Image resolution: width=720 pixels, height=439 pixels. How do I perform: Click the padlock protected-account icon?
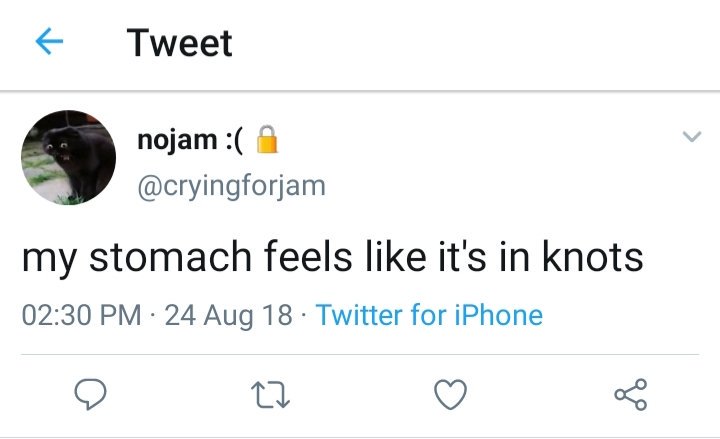click(x=267, y=139)
